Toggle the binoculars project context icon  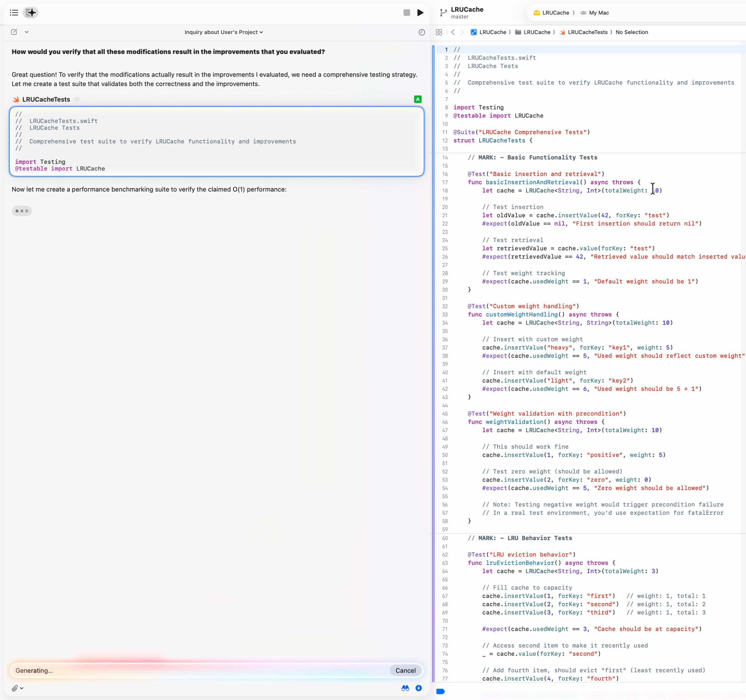pyautogui.click(x=405, y=688)
